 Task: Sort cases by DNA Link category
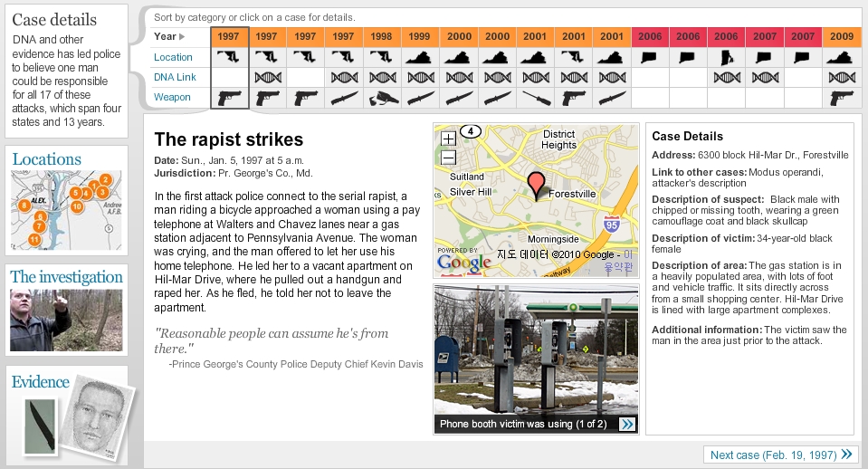175,77
